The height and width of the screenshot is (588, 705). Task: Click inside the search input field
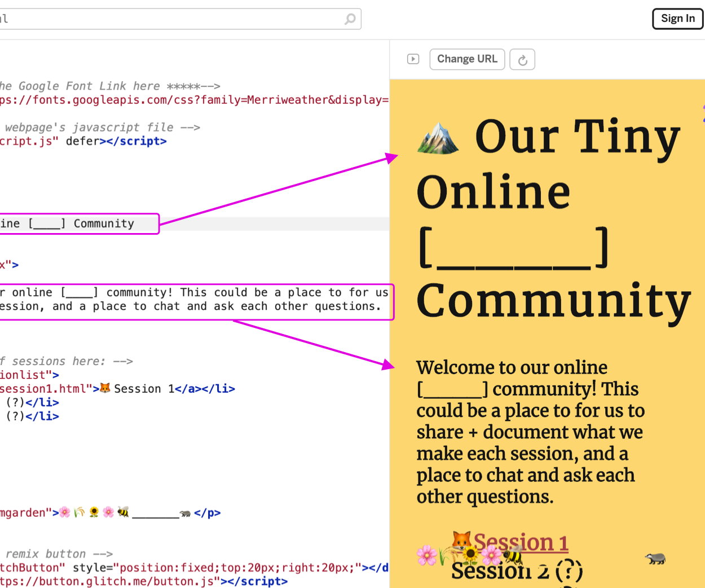point(169,19)
